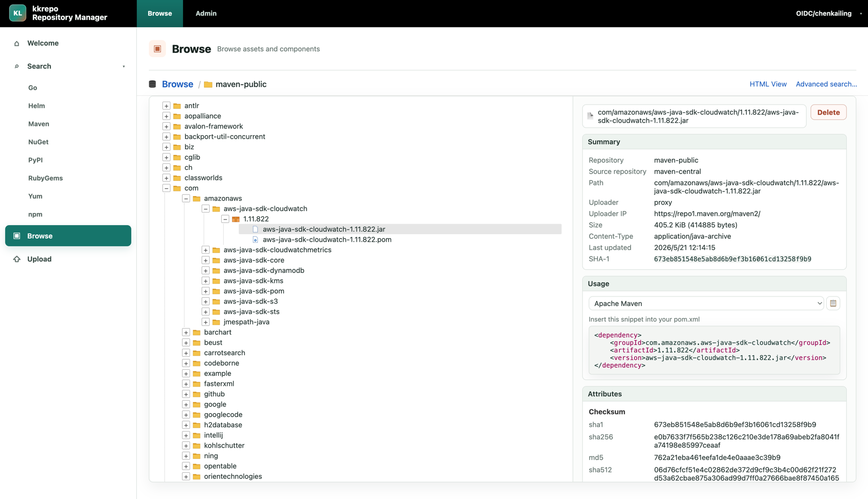Copy the usage snippet to clipboard
868x499 pixels.
[x=833, y=303]
